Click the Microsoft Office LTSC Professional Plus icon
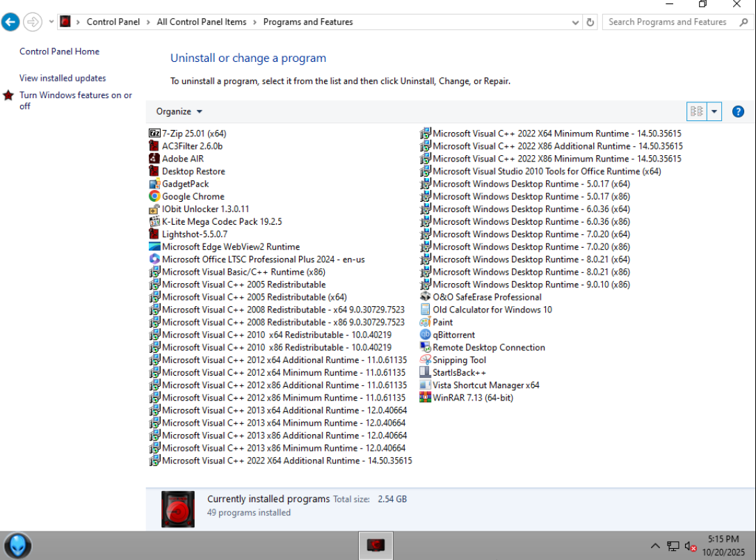Viewport: 756px width, 560px height. tap(154, 259)
